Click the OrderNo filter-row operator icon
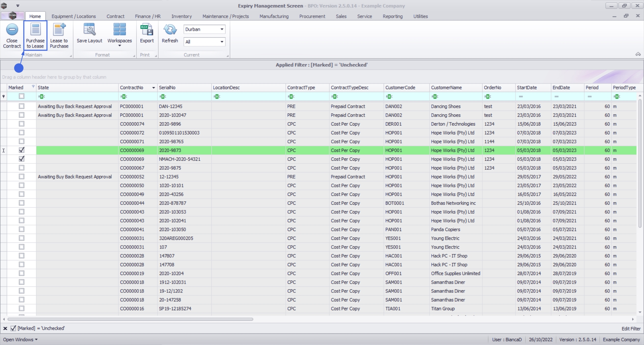The image size is (644, 345). (488, 96)
